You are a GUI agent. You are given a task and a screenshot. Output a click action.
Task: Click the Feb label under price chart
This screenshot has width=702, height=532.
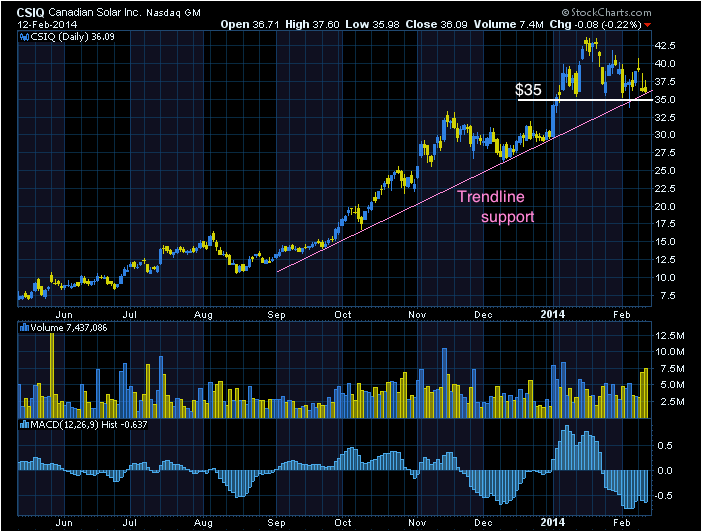tap(622, 315)
